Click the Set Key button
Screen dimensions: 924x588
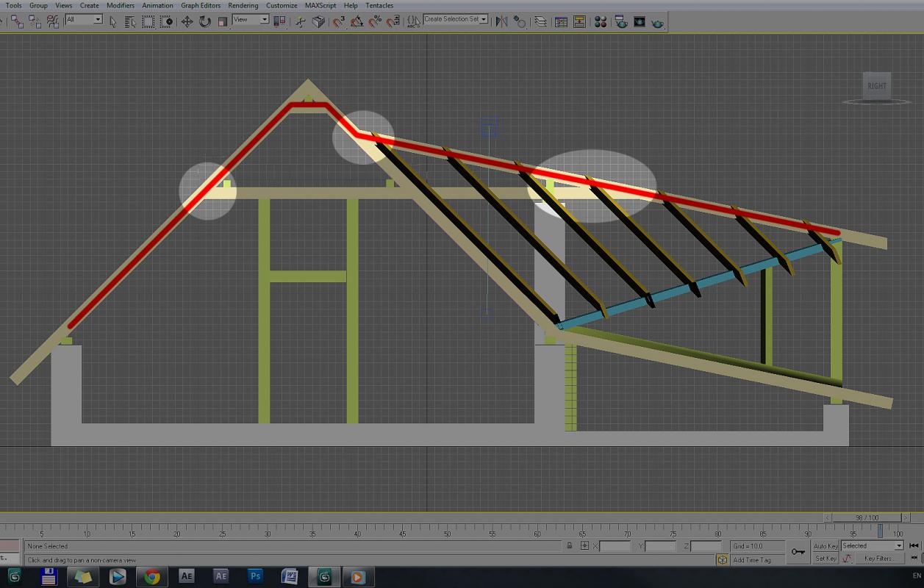pos(825,559)
